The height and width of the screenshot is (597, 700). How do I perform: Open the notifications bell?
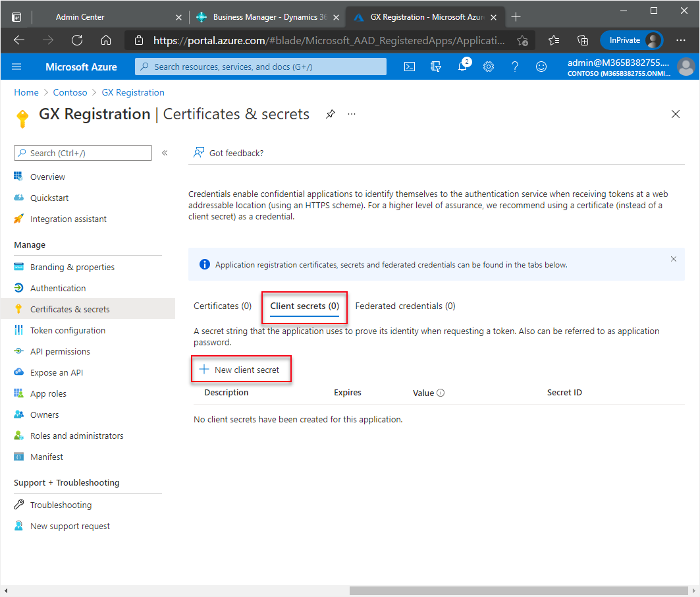tap(462, 67)
